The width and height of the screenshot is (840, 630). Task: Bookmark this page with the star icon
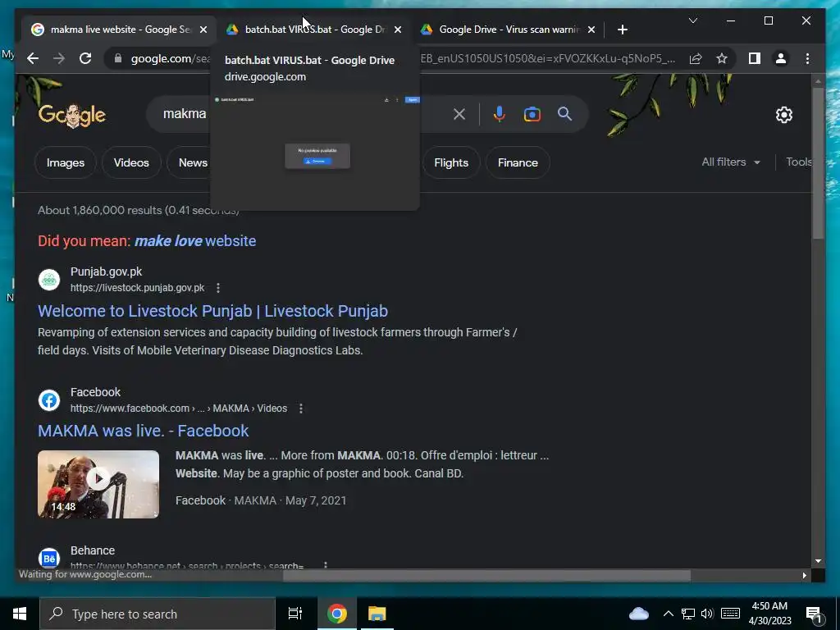click(x=722, y=58)
